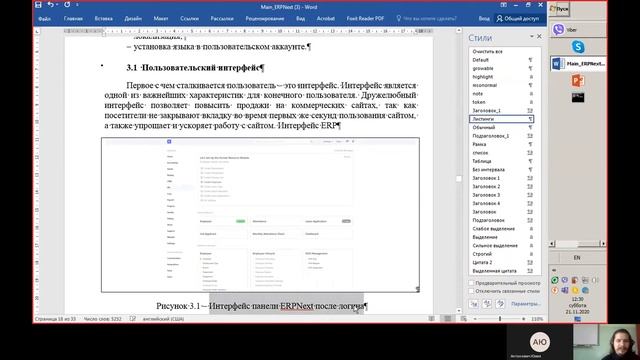Apply the Таблица style
Viewport: 640px width, 360px height.
501,161
